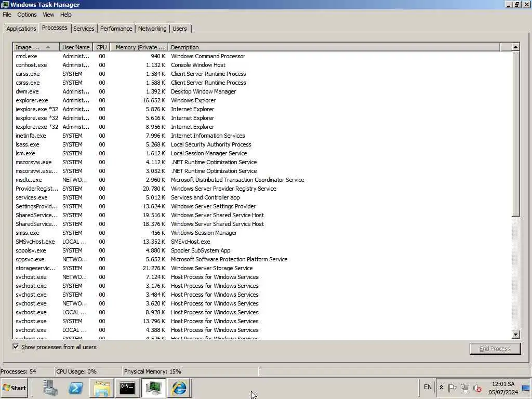Select the storageservic... process row
Image resolution: width=532 pixels, height=399 pixels.
click(262, 268)
